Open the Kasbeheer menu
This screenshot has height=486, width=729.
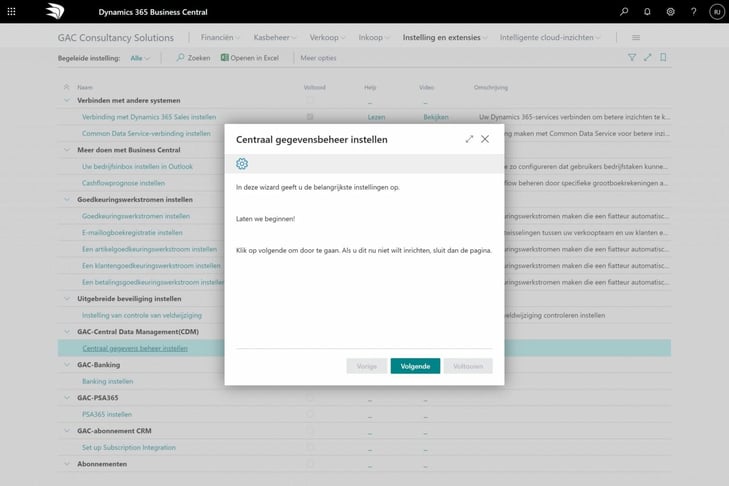coord(274,38)
